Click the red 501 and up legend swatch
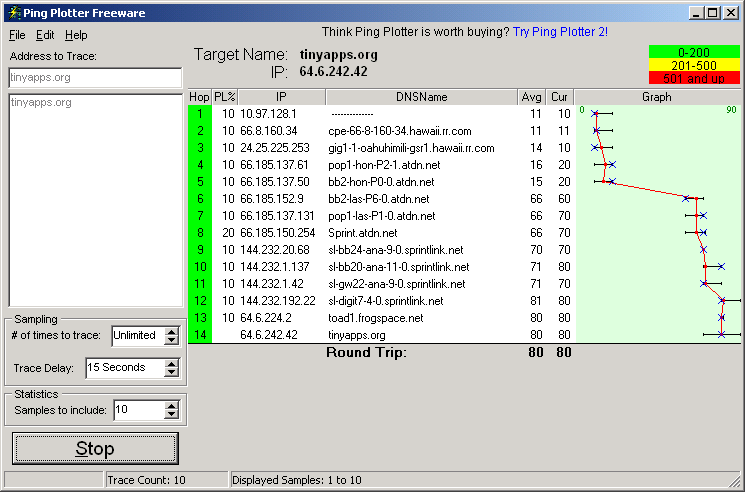Image resolution: width=745 pixels, height=492 pixels. (x=693, y=78)
